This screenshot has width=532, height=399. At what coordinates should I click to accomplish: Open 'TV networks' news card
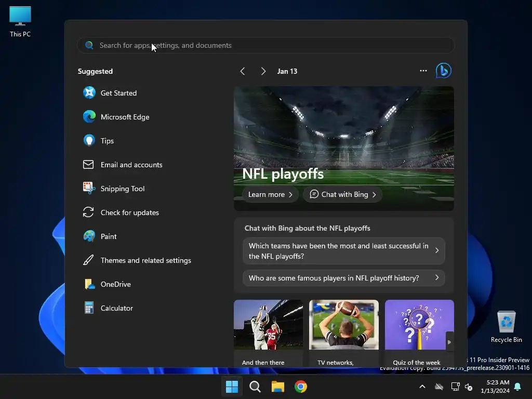pyautogui.click(x=344, y=333)
